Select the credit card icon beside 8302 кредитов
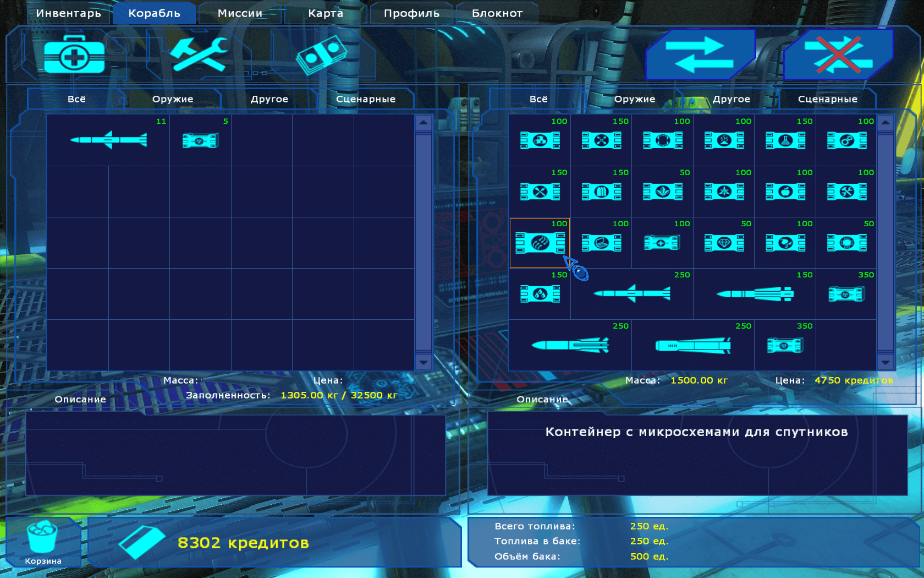The image size is (924, 578). click(x=142, y=542)
